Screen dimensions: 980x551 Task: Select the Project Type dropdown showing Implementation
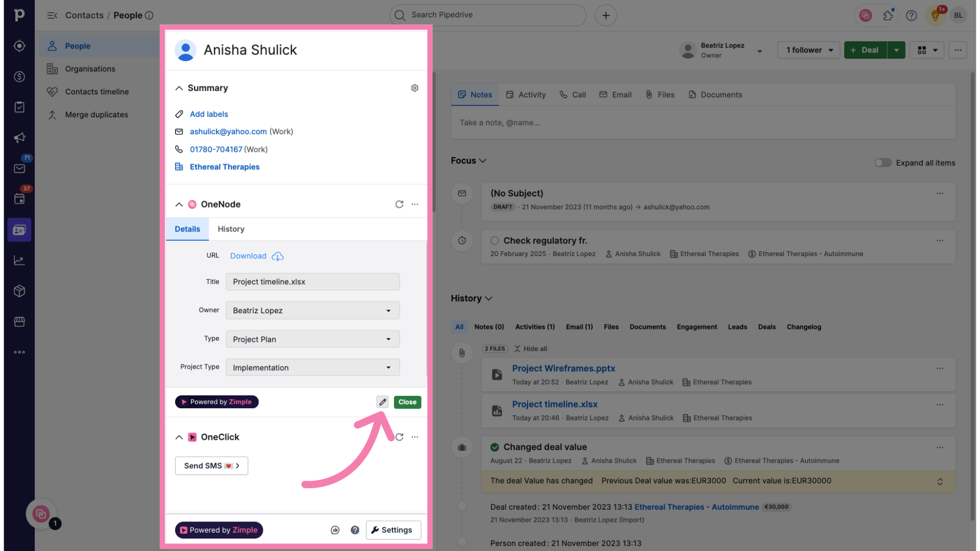click(312, 367)
